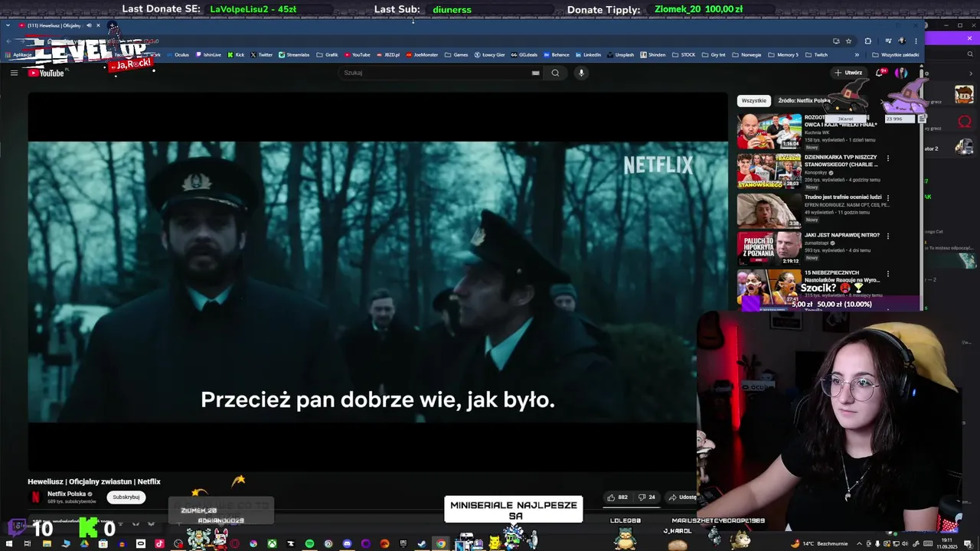
Task: Click the Udostępnij share button
Action: 681,497
